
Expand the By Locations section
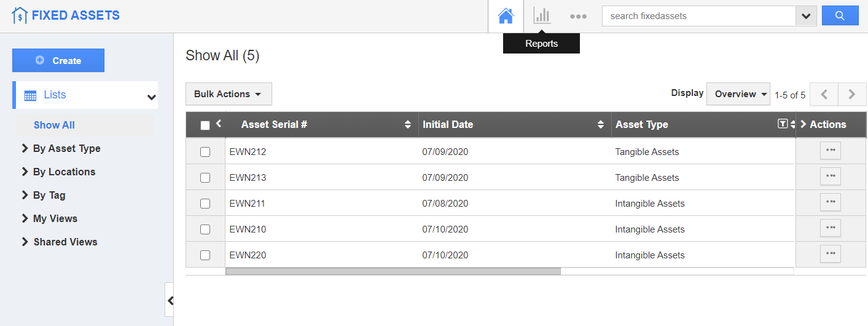click(x=25, y=172)
